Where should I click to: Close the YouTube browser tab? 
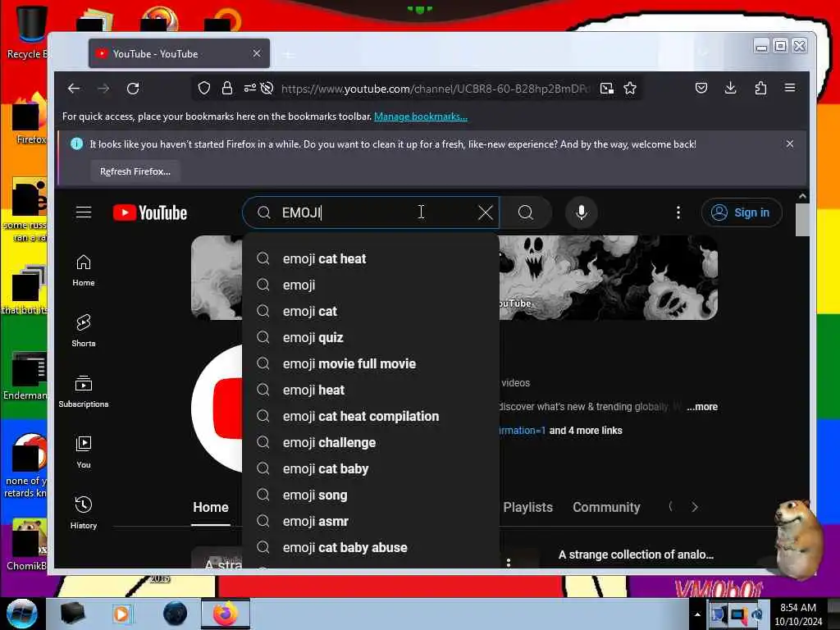point(257,53)
